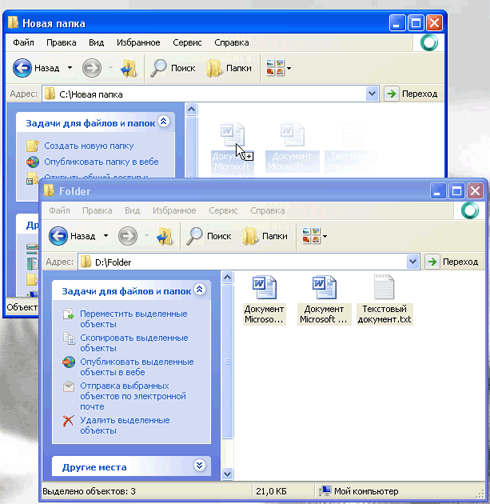Open Поиск search in Folder window
This screenshot has height=504, width=490.
pos(209,236)
